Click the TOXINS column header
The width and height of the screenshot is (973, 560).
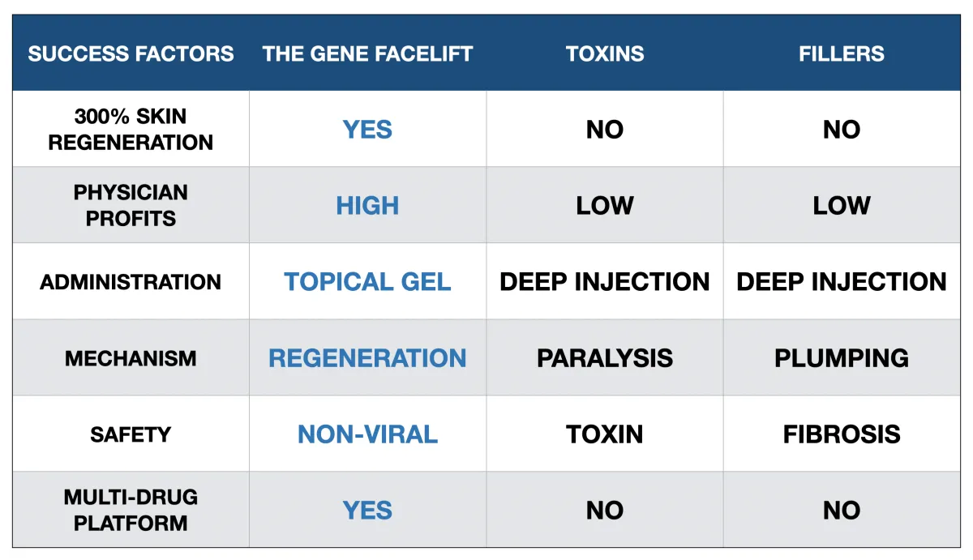tap(605, 54)
